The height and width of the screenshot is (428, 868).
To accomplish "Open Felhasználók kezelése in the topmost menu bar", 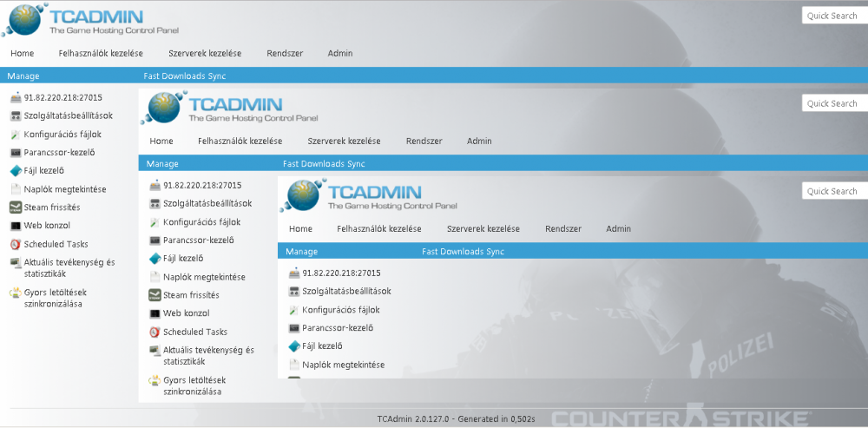I will pos(101,54).
